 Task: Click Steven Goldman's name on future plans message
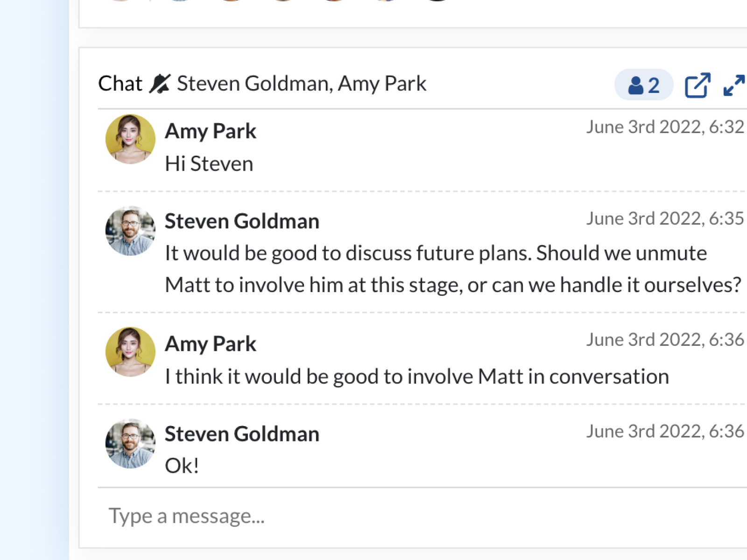pyautogui.click(x=242, y=221)
